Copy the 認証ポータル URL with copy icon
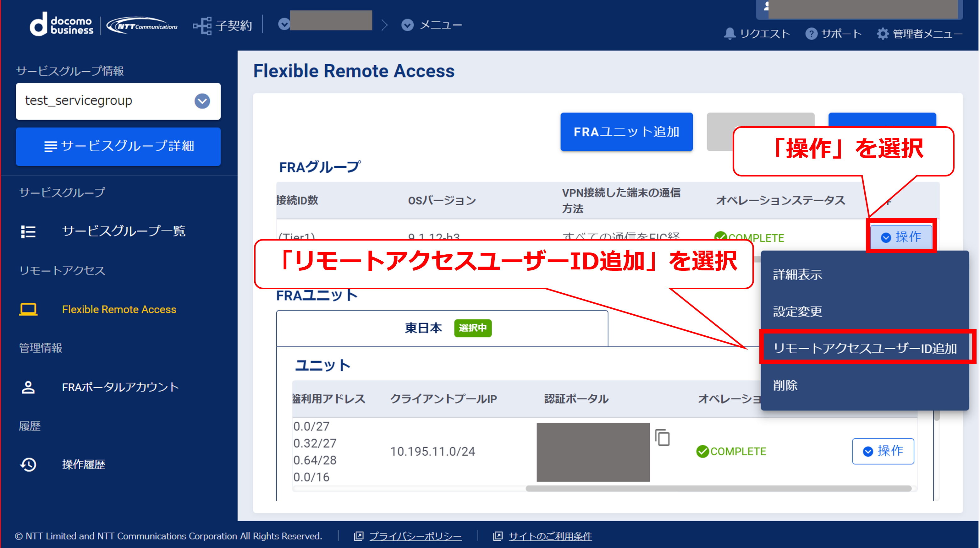 click(662, 437)
